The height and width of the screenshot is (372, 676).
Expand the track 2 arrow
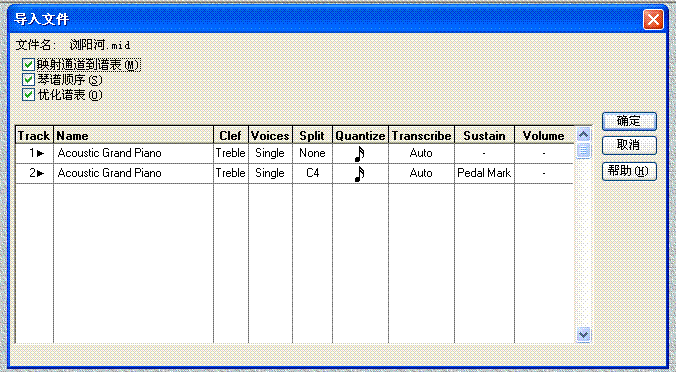pyautogui.click(x=41, y=173)
